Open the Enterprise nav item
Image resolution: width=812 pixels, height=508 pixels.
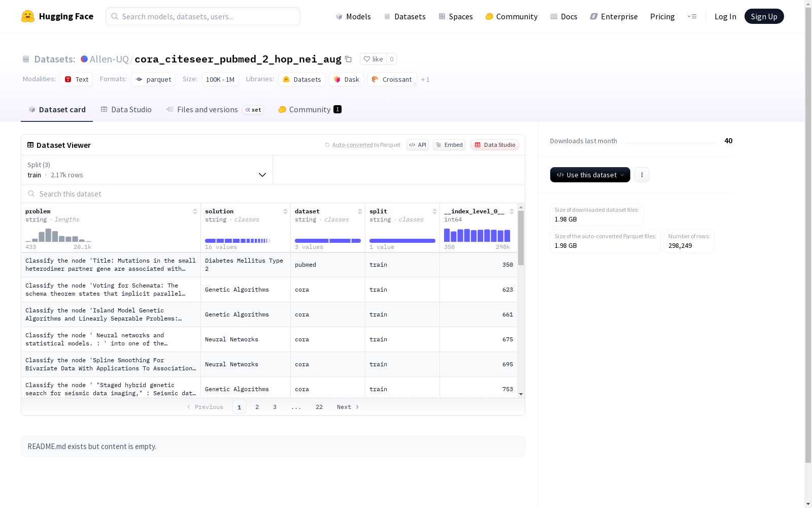click(x=614, y=16)
